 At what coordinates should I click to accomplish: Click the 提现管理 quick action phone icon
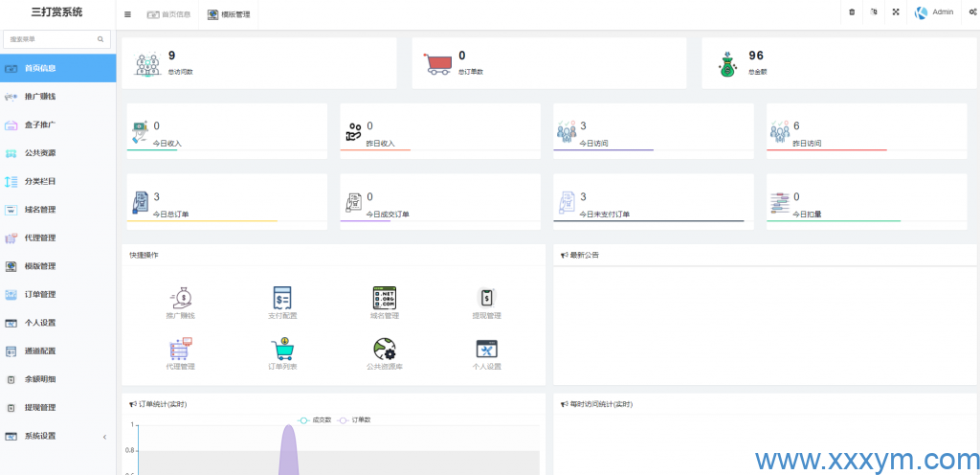(x=486, y=298)
